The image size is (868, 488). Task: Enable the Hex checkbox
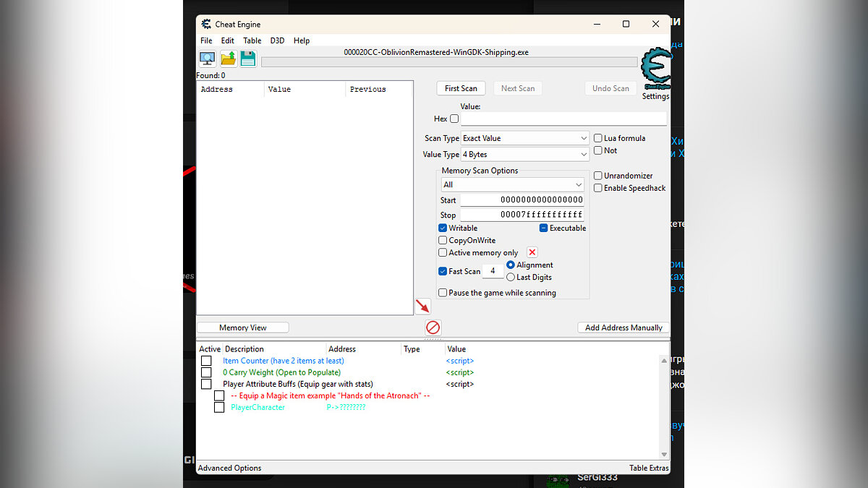454,119
